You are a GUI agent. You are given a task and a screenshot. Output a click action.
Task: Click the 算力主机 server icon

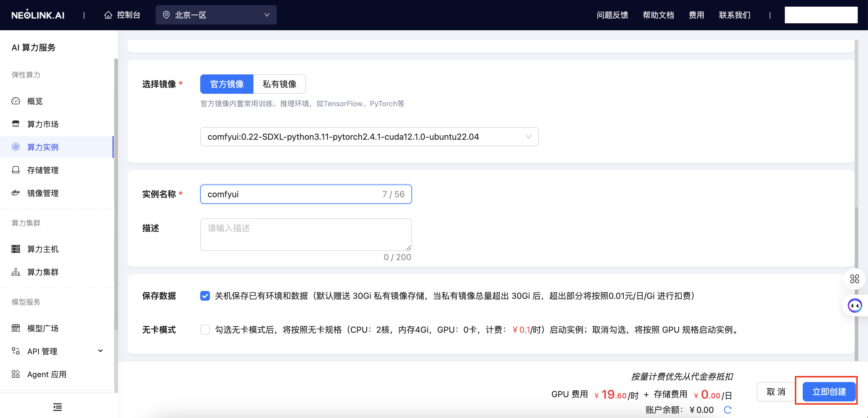(x=16, y=249)
